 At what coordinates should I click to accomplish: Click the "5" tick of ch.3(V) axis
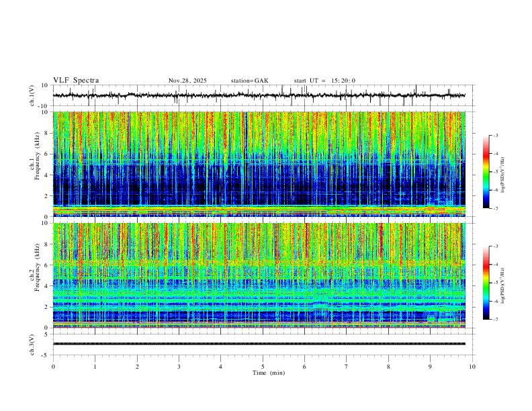coord(47,334)
